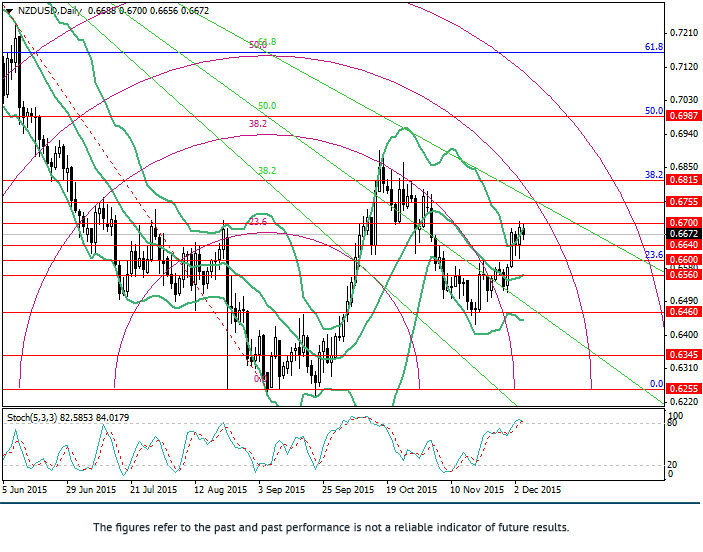Select the blue 23.6 Fibonacci level label
Viewport: 703px width, 552px height.
[654, 255]
